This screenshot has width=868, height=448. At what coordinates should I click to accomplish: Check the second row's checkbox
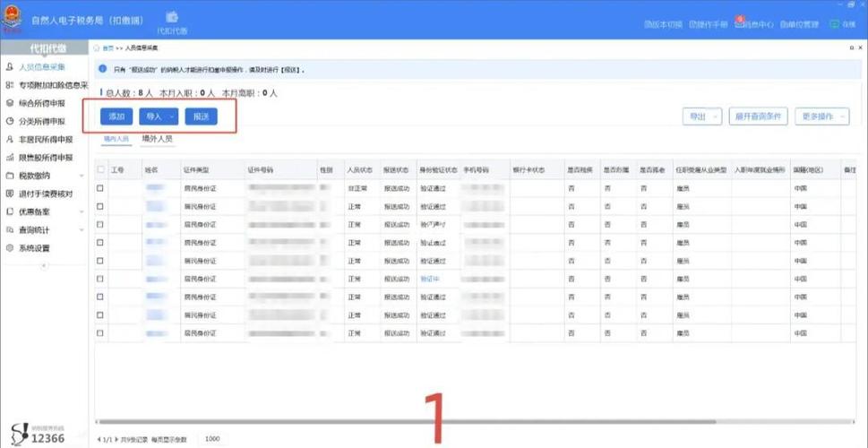click(x=100, y=207)
